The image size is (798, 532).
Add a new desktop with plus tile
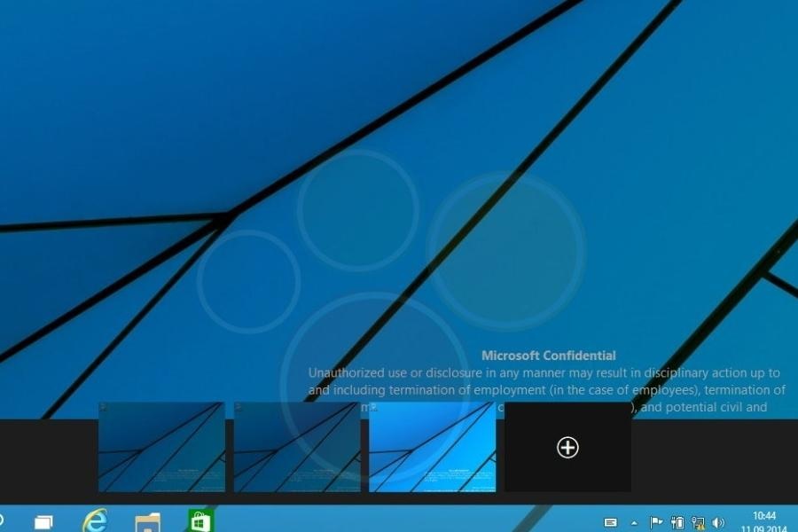[567, 448]
